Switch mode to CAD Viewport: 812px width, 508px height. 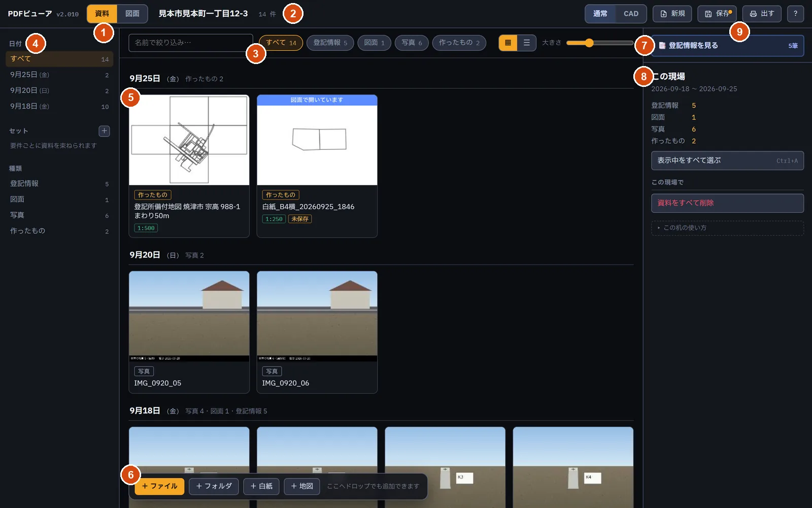[x=631, y=14]
